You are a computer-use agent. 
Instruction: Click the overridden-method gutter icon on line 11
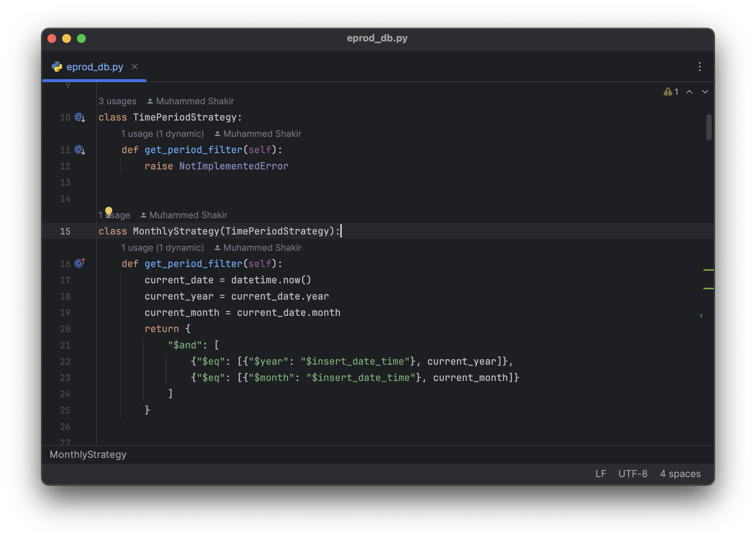click(80, 150)
